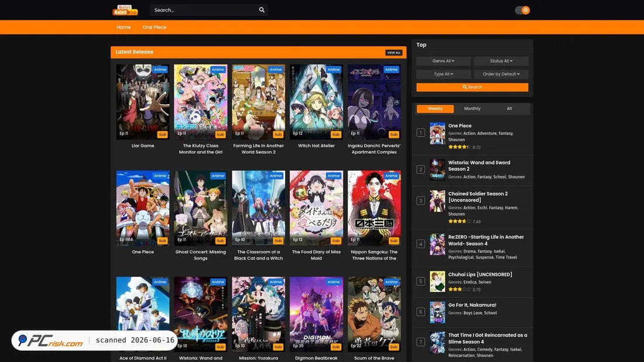Open Classroom of a Black Cat poster
Viewport: 644px width, 362px height.
[258, 208]
